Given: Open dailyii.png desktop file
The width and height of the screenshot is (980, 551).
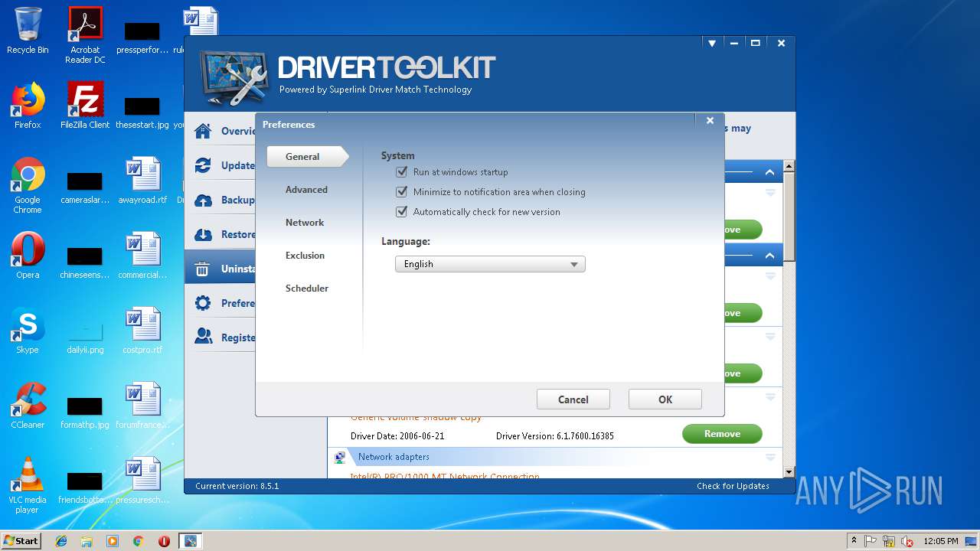Looking at the screenshot, I should point(85,337).
